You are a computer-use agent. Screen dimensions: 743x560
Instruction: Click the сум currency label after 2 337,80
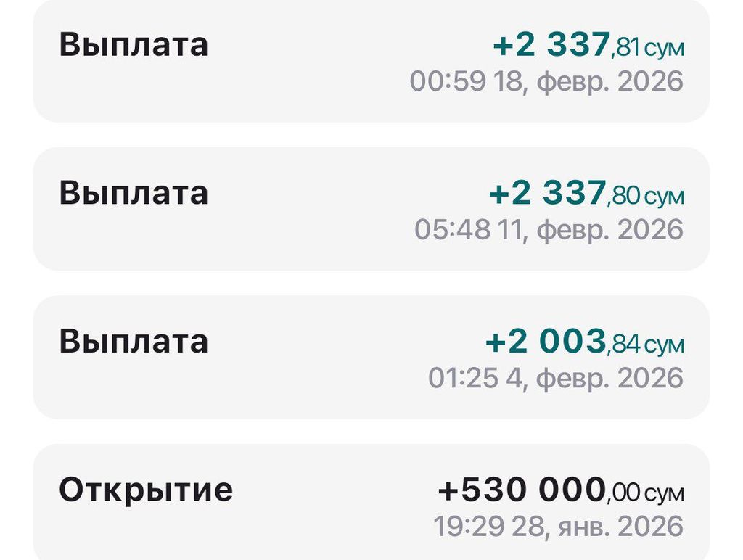click(664, 197)
